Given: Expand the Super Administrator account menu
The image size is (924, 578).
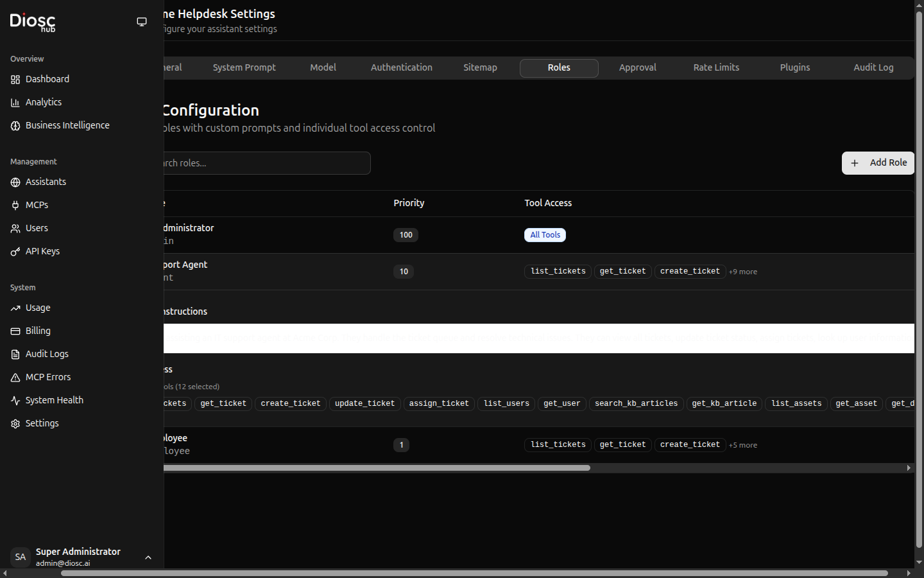Looking at the screenshot, I should (148, 557).
